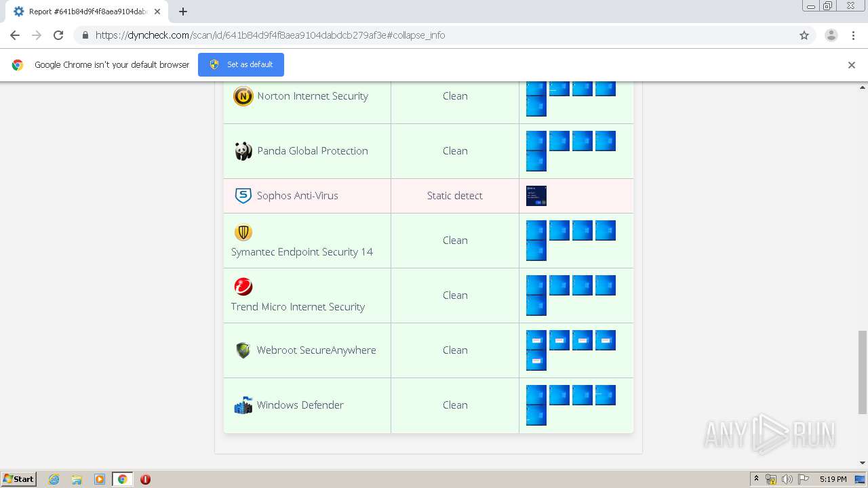The width and height of the screenshot is (868, 488).
Task: Click the Panda Global Protection panda icon
Action: (243, 150)
